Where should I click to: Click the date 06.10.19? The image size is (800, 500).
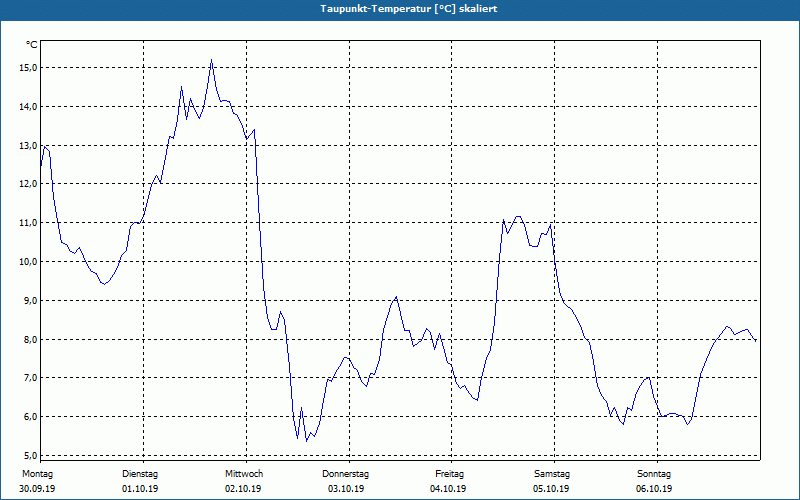(x=654, y=489)
